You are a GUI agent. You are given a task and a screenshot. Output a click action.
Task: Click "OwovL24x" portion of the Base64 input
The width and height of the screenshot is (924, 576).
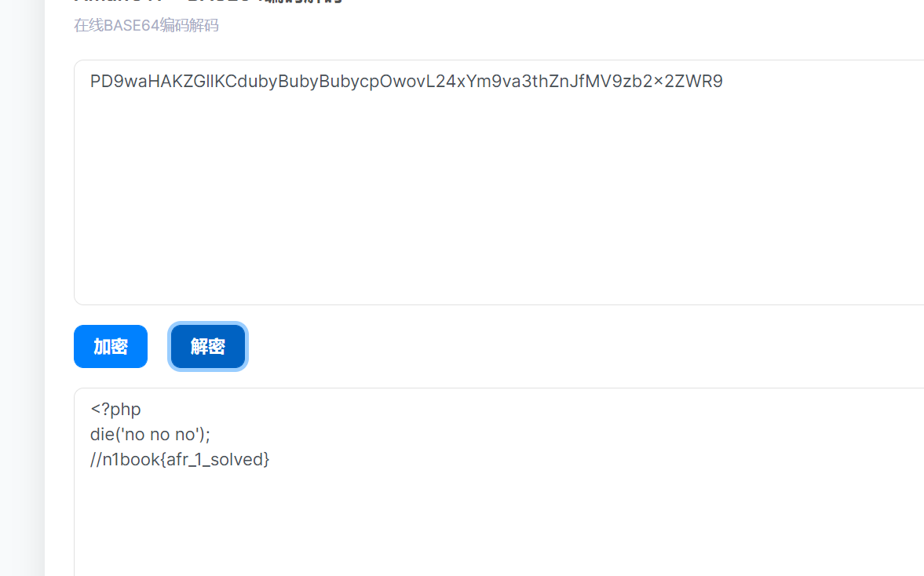point(418,82)
